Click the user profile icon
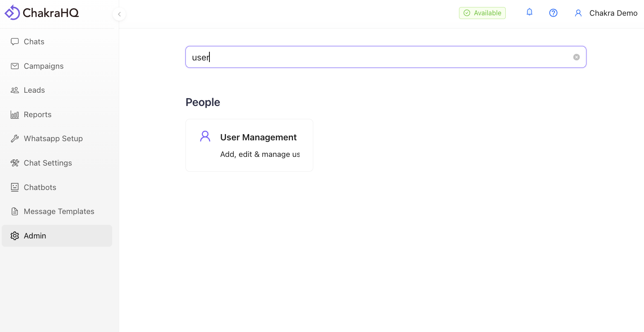The image size is (644, 332). coord(578,13)
